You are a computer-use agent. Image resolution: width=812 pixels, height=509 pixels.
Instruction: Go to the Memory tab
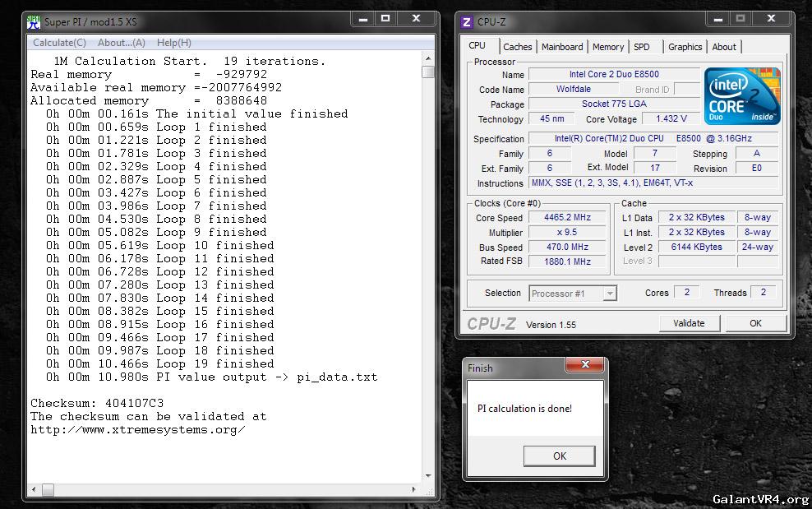(608, 47)
